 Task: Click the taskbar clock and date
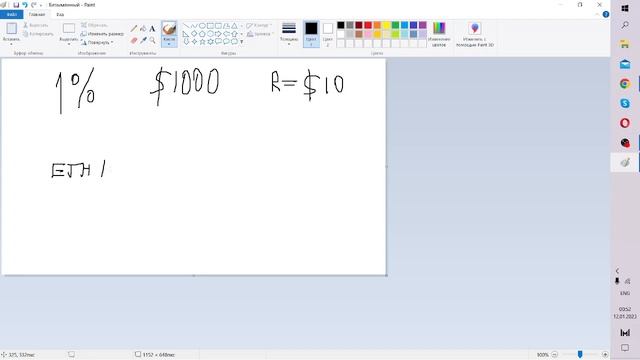(x=625, y=313)
